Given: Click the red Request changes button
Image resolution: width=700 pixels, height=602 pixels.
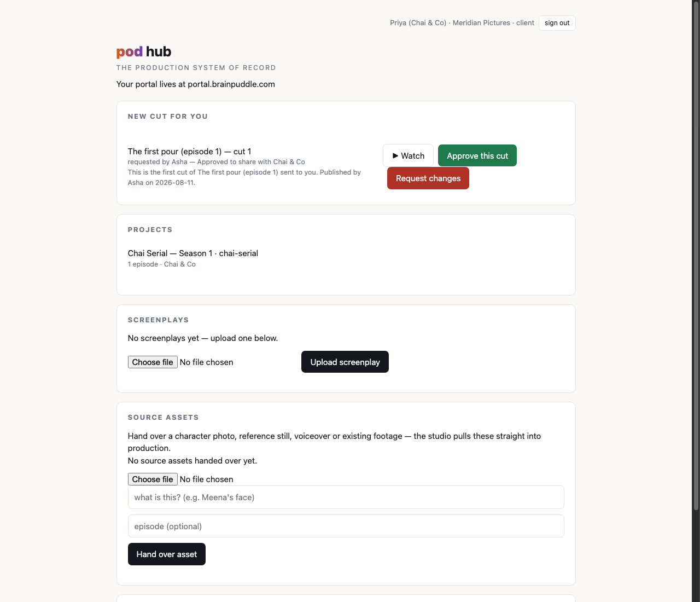Looking at the screenshot, I should click(428, 178).
